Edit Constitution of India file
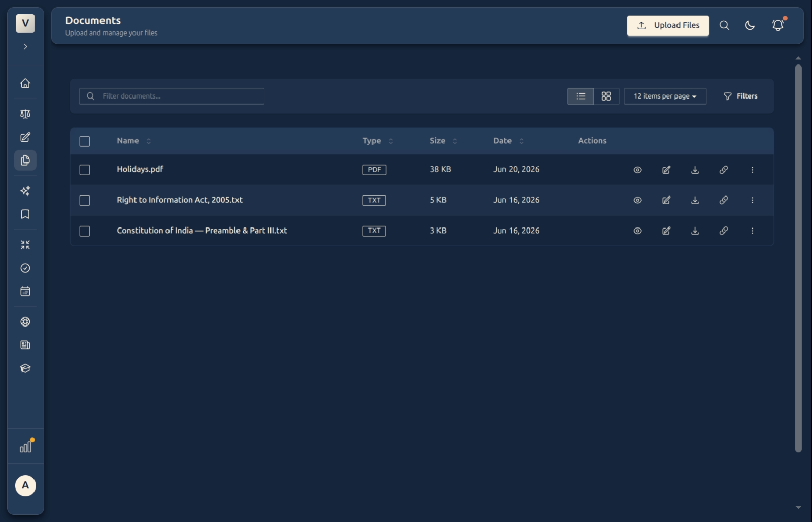 point(666,231)
